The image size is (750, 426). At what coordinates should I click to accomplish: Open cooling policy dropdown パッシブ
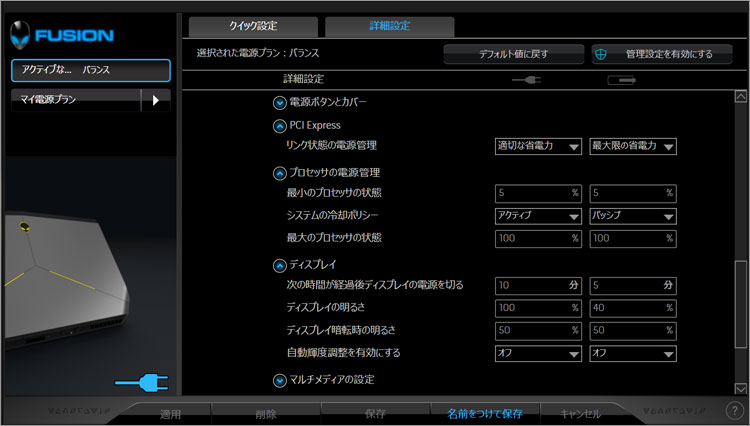pos(633,216)
